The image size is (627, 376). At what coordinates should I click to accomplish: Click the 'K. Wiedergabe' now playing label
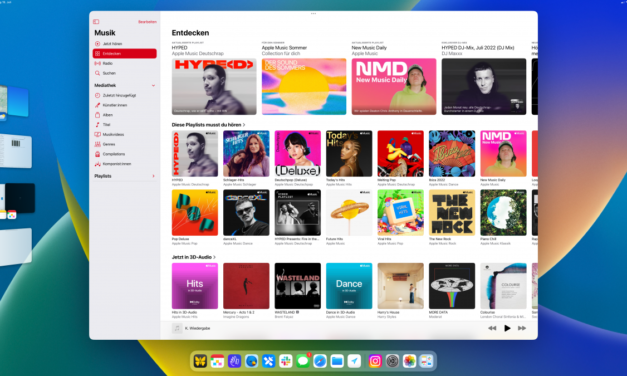pyautogui.click(x=198, y=328)
